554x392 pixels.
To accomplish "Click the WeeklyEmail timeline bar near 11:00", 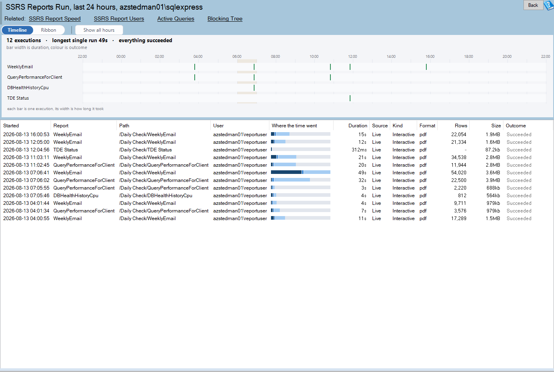I will 330,67.
